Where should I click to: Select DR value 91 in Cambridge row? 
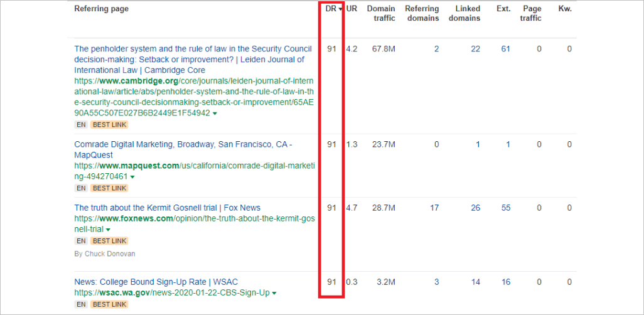coord(331,50)
